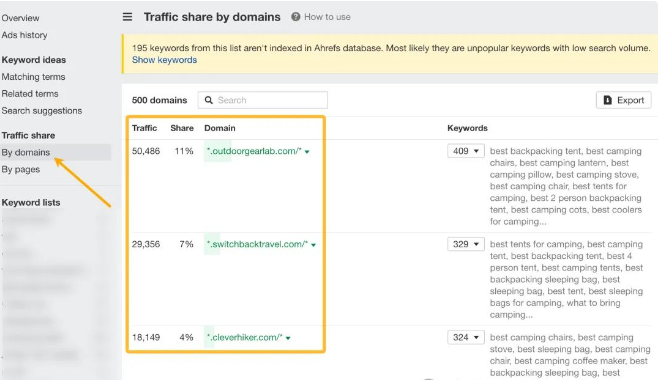Click the Keyword lists heading

coord(30,202)
